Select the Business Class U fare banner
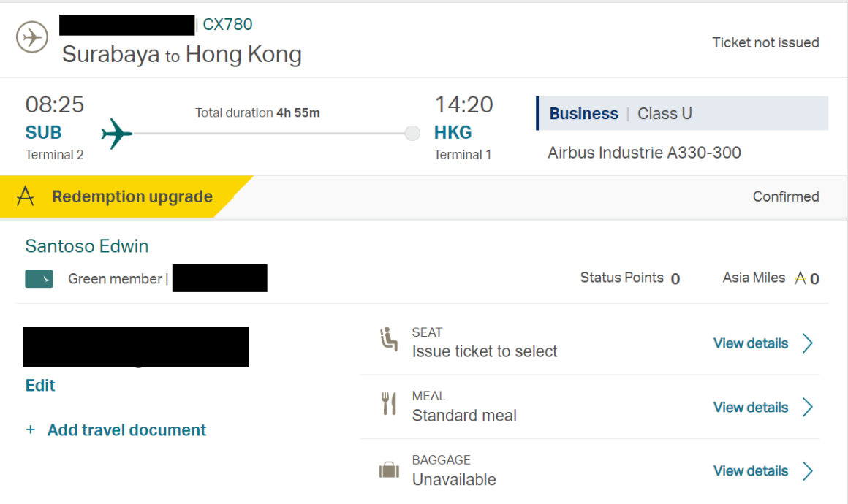 [x=682, y=113]
